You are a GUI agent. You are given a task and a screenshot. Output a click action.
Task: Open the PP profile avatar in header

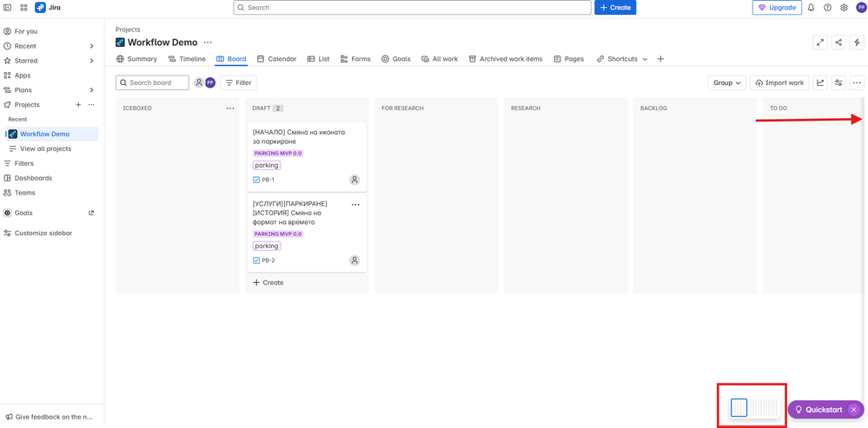[x=861, y=8]
